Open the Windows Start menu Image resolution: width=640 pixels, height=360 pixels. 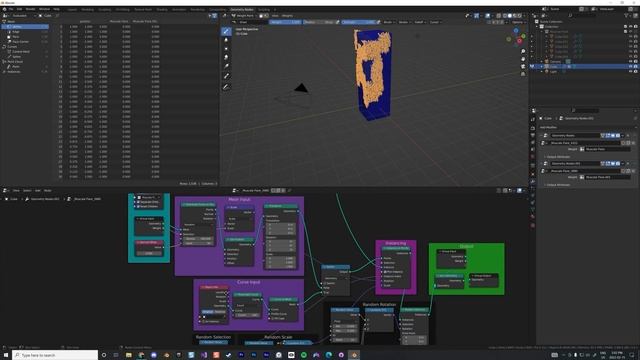(6, 355)
